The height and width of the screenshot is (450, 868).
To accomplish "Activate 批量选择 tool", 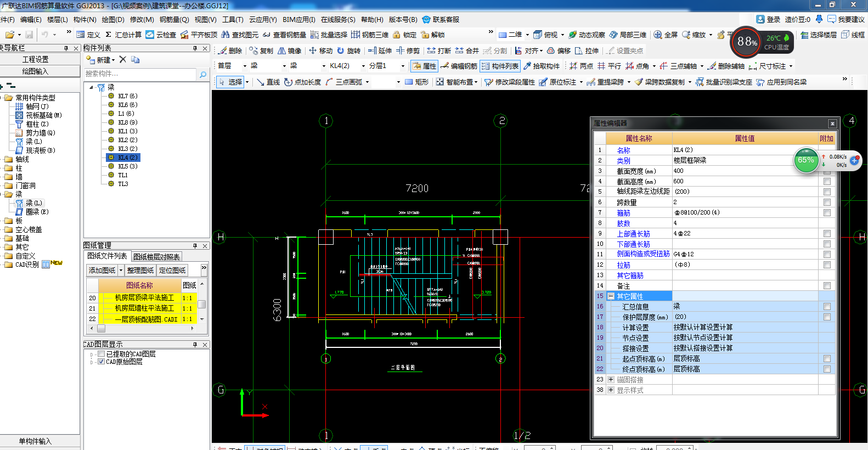I will [329, 35].
